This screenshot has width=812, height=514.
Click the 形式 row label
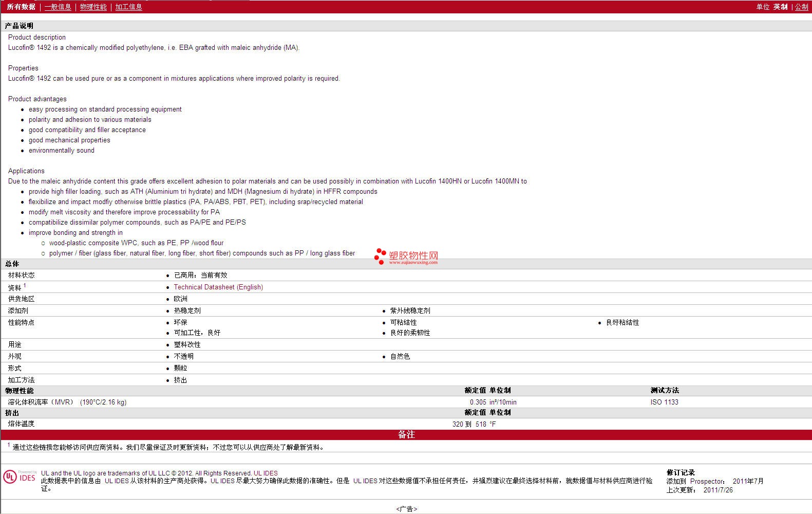pyautogui.click(x=14, y=368)
